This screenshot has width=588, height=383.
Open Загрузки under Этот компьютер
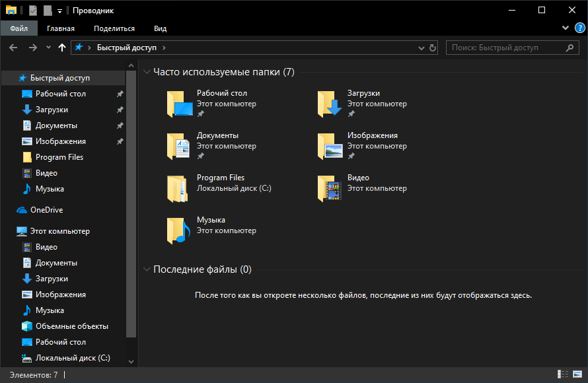52,279
